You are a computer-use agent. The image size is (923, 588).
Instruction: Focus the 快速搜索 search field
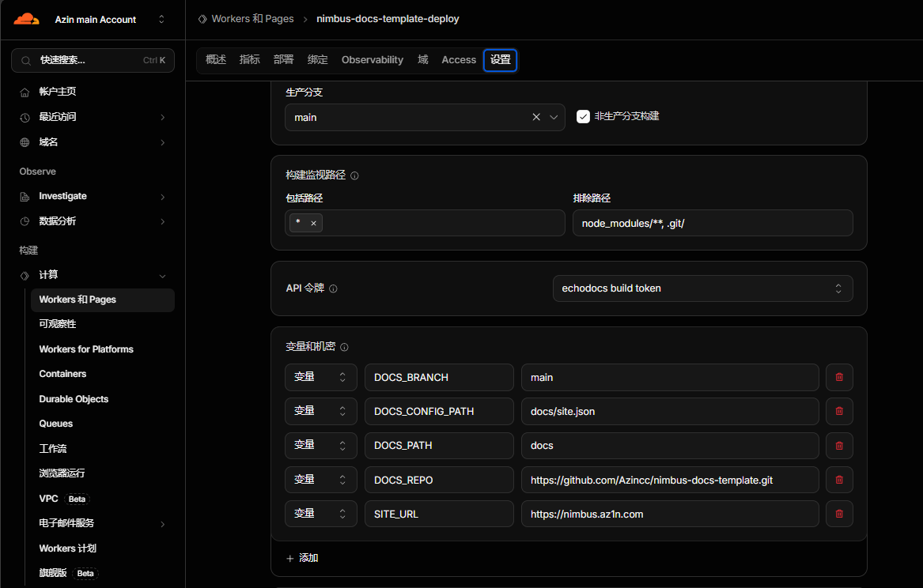pyautogui.click(x=93, y=61)
